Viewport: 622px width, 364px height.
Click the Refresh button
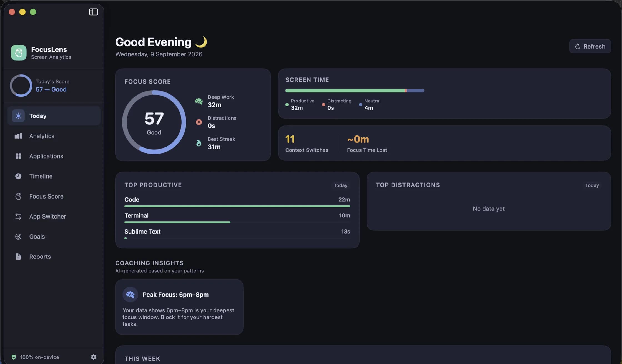click(x=590, y=46)
